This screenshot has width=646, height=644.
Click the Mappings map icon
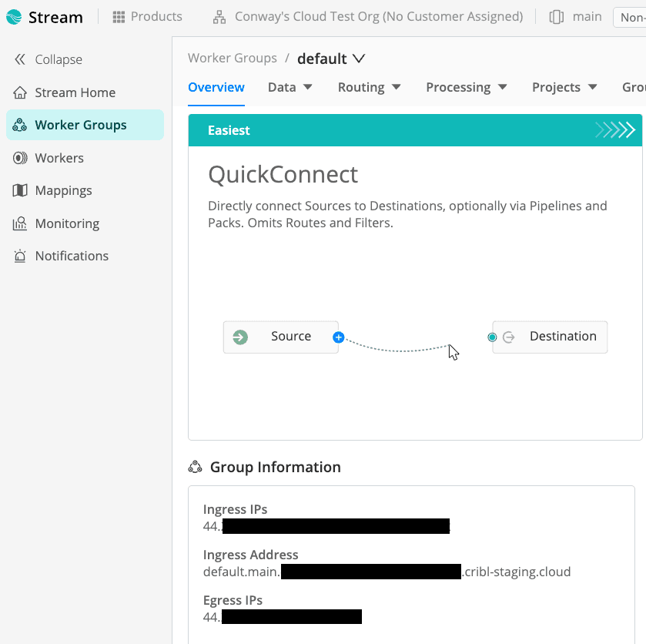point(20,190)
